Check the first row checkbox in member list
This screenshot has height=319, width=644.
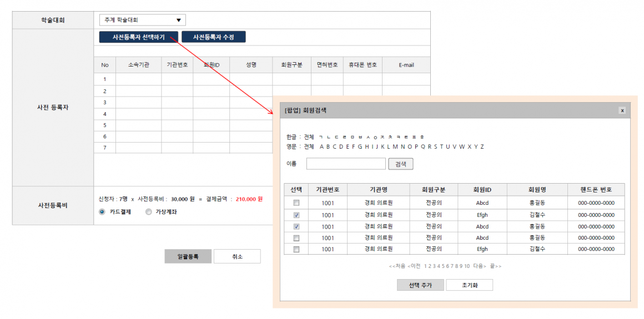(x=296, y=203)
